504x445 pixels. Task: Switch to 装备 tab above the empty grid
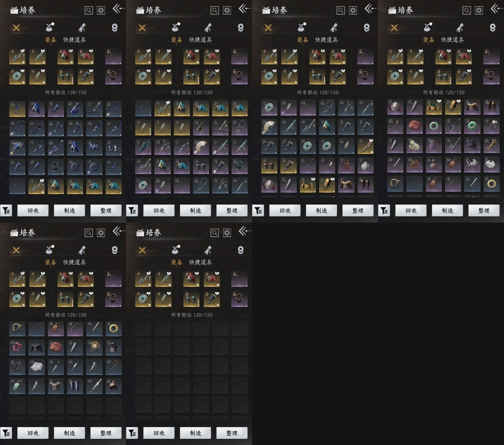tap(177, 262)
